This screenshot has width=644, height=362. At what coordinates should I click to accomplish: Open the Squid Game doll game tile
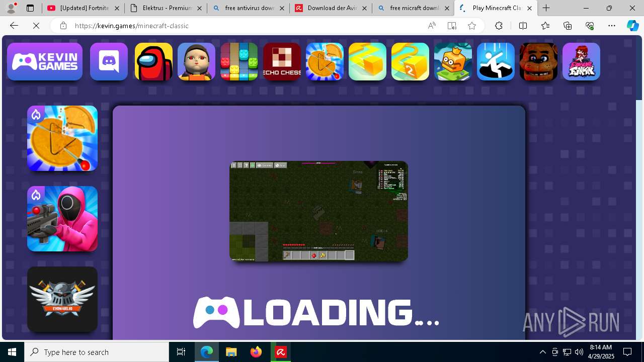(197, 61)
